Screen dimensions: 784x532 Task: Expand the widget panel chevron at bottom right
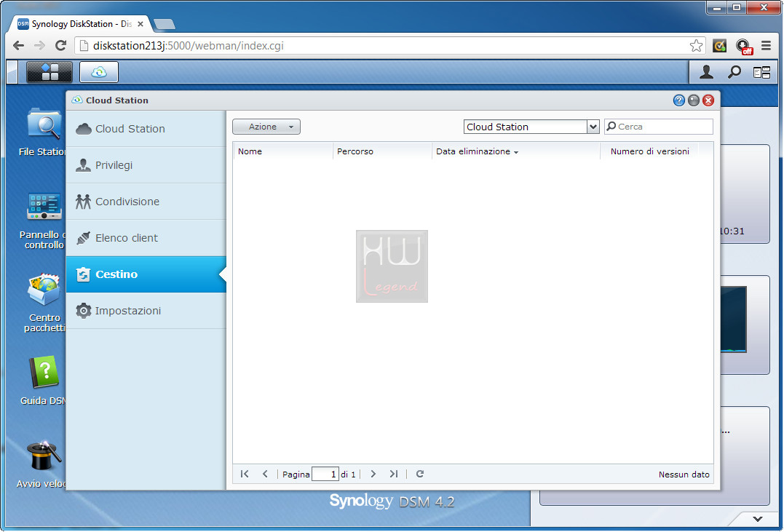(x=758, y=519)
